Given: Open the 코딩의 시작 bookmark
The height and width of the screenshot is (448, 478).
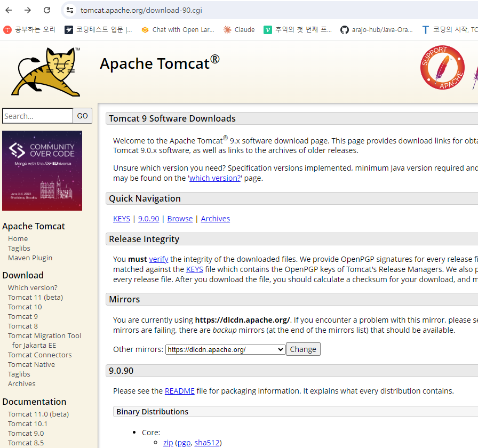Looking at the screenshot, I should [450, 29].
